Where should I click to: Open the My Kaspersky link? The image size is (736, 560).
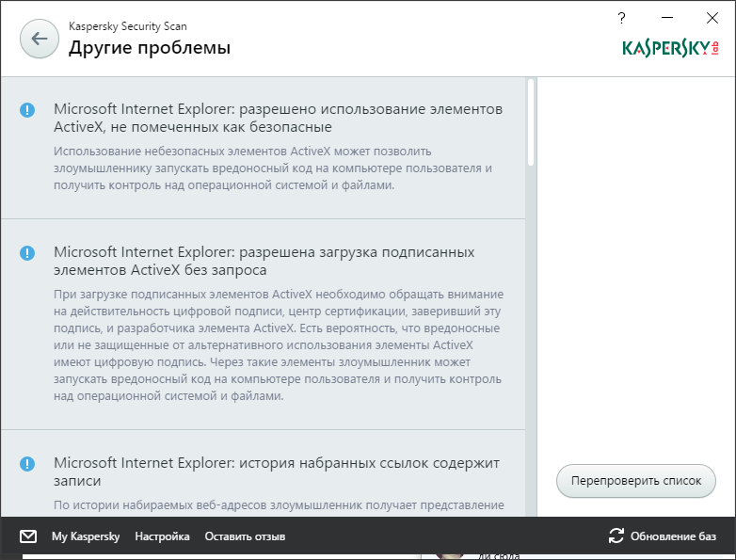[86, 536]
